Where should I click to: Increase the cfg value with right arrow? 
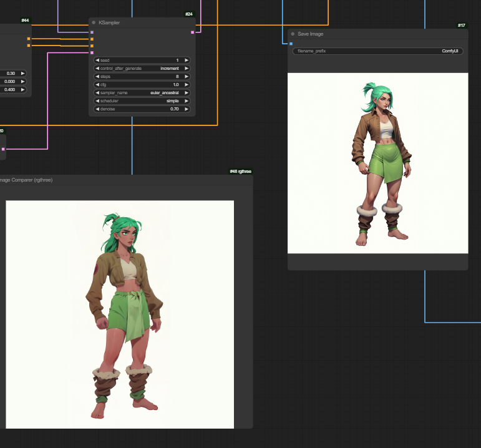(x=186, y=85)
